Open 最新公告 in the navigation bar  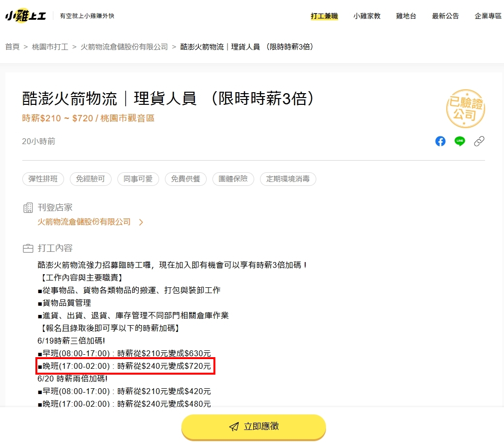tap(445, 16)
